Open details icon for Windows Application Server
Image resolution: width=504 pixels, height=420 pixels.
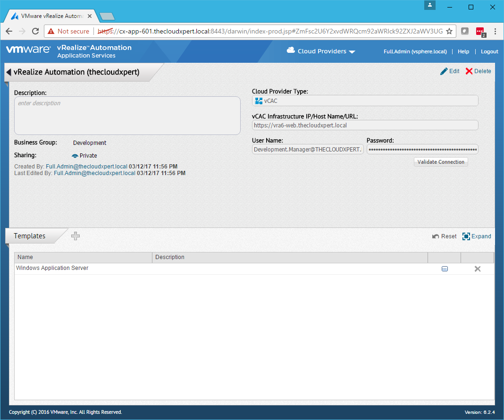coord(445,269)
